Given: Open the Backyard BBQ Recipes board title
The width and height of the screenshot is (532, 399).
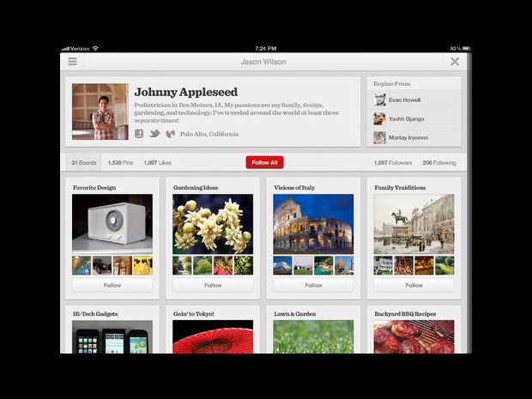Looking at the screenshot, I should pyautogui.click(x=405, y=314).
